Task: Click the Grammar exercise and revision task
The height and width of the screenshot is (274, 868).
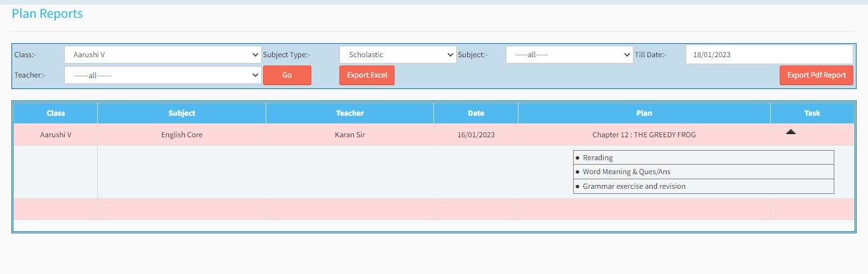Action: tap(634, 186)
